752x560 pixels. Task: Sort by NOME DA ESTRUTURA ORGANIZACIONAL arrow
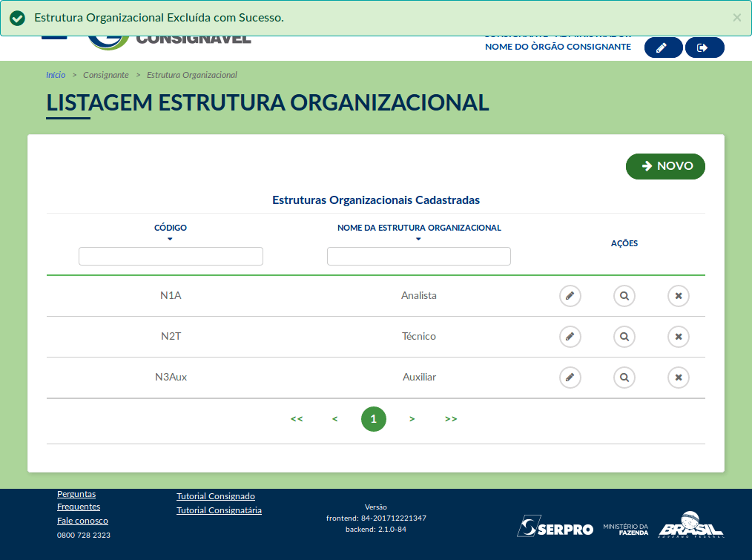418,239
